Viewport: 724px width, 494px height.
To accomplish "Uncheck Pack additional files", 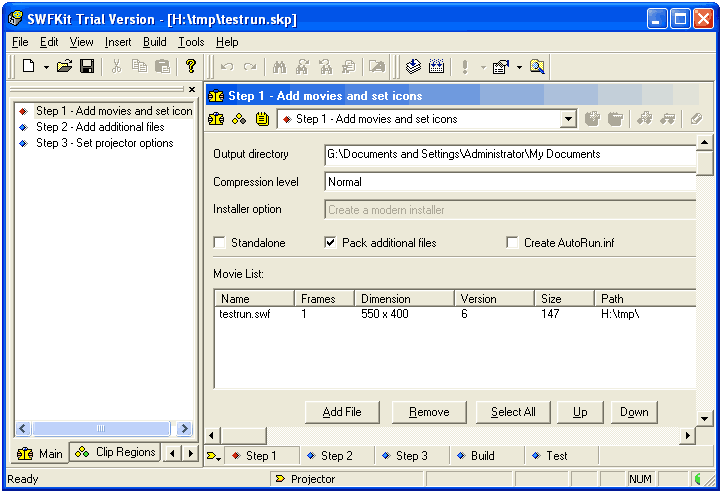I will pyautogui.click(x=330, y=243).
